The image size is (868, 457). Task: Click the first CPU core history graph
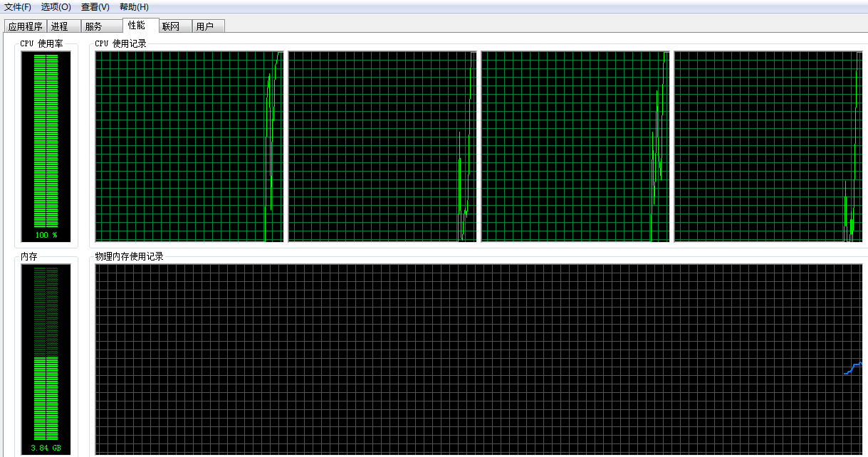(x=189, y=147)
